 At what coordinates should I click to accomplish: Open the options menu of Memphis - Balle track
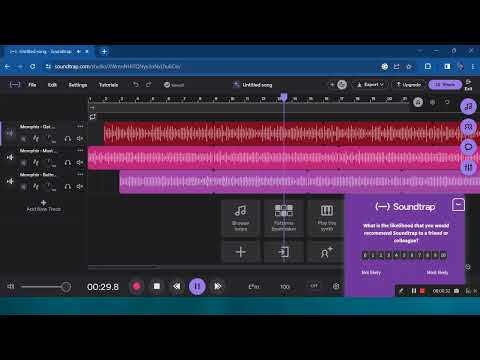(80, 174)
